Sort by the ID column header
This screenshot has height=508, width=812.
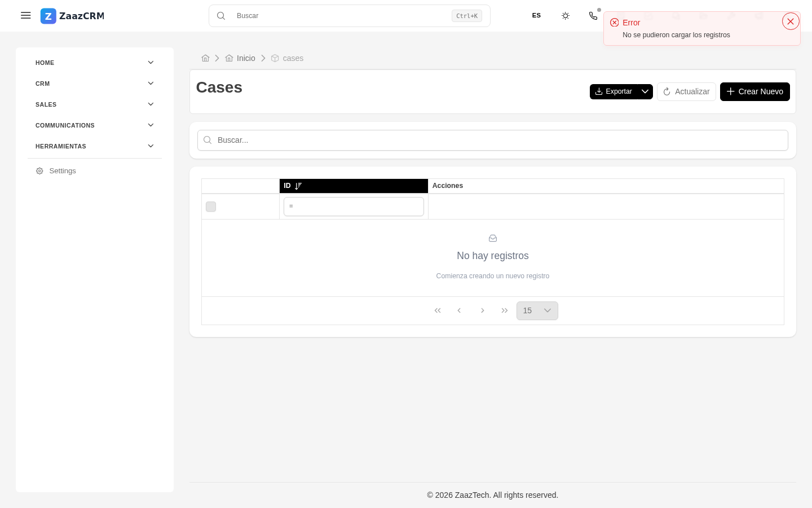click(x=354, y=186)
